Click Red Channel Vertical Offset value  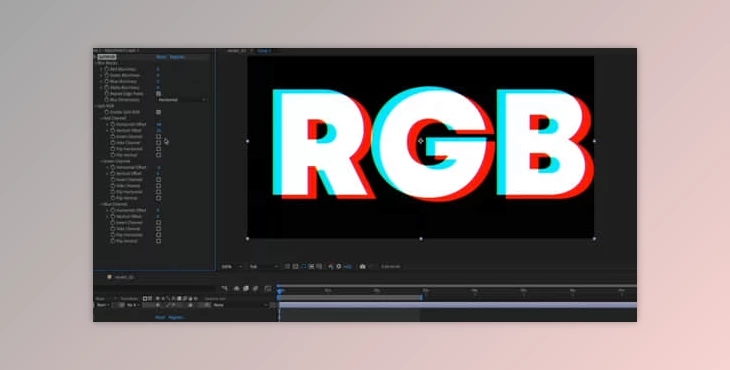[159, 130]
